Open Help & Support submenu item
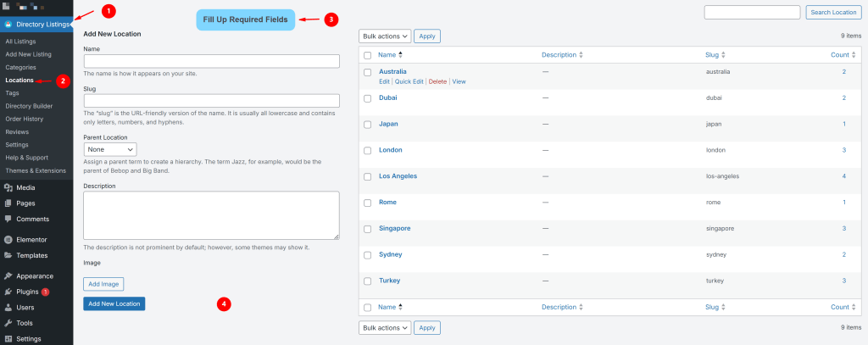Viewport: 868px width, 345px height. [26, 158]
